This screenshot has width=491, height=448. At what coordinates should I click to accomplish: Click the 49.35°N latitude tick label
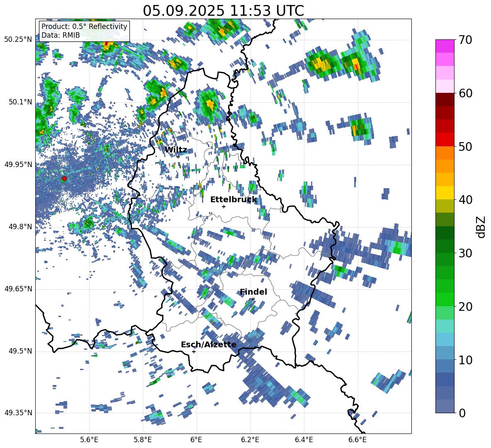pos(18,413)
